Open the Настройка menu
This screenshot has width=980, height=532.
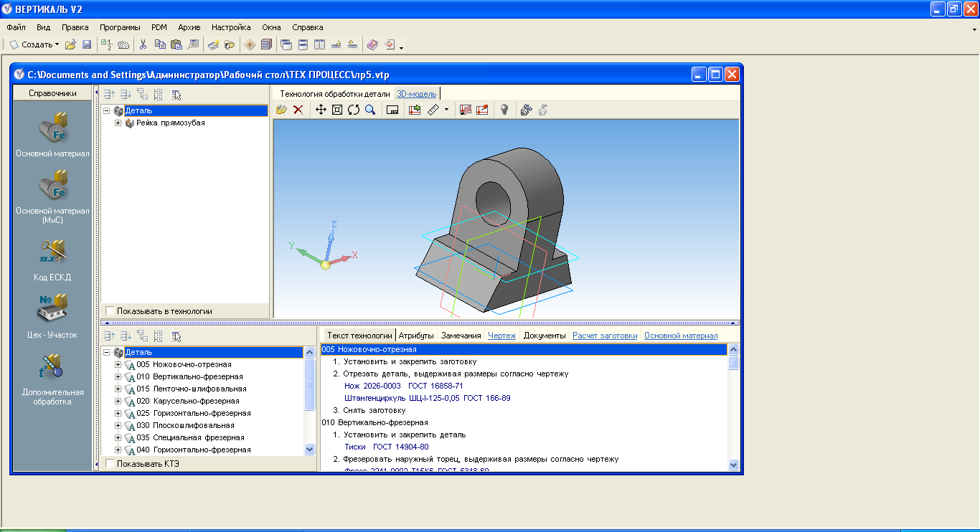[232, 27]
